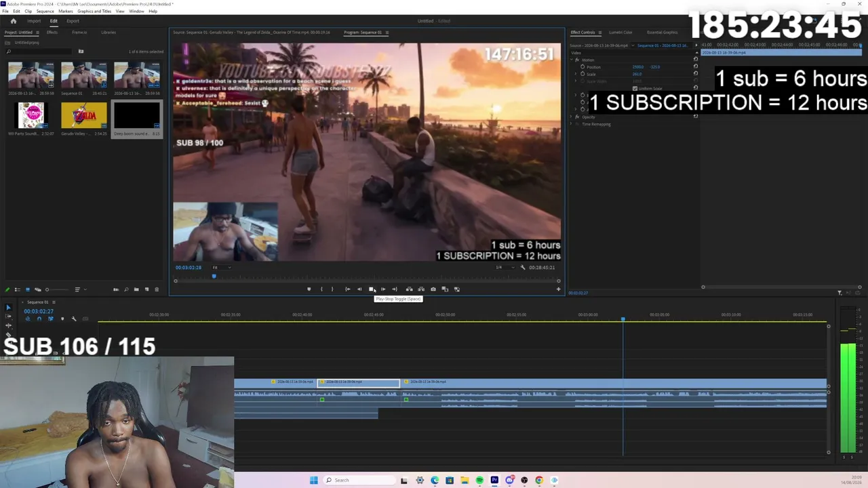Click the Position X value 2500.0
868x488 pixels.
[x=638, y=67]
